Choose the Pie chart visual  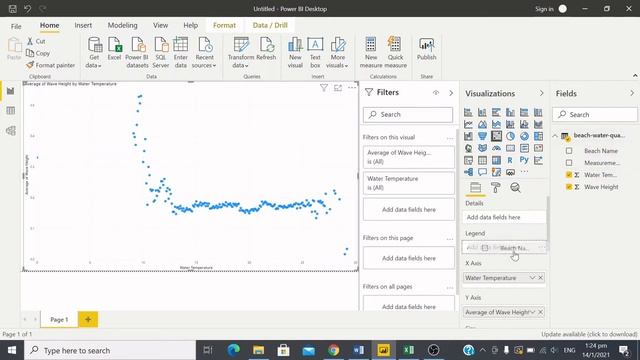click(x=510, y=136)
